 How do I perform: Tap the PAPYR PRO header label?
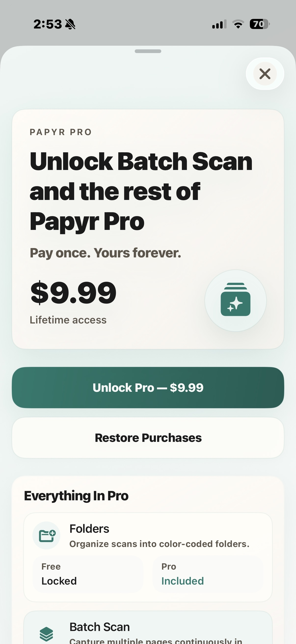click(61, 132)
